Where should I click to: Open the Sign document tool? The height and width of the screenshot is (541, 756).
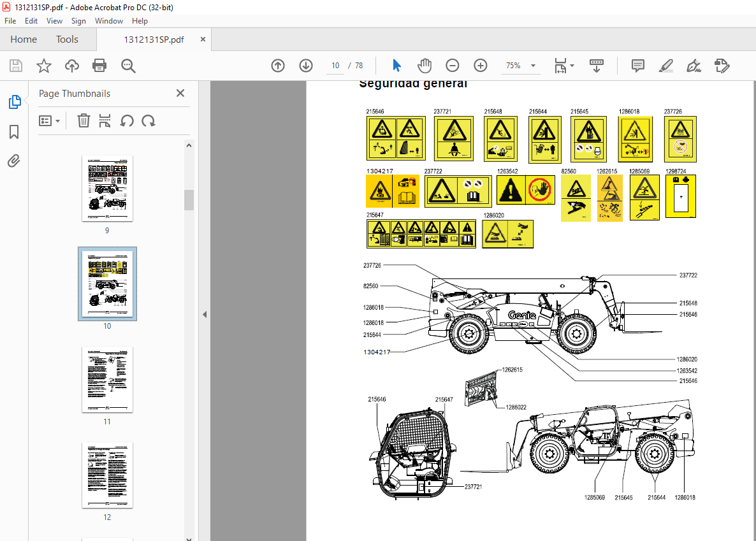[694, 66]
